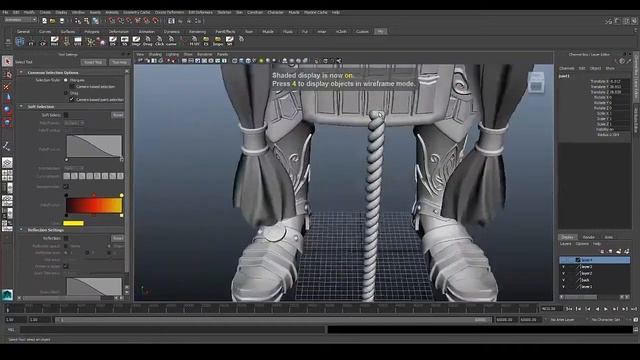Collapse the Reflection Settings section
This screenshot has width=640, height=360.
pyautogui.click(x=21, y=230)
